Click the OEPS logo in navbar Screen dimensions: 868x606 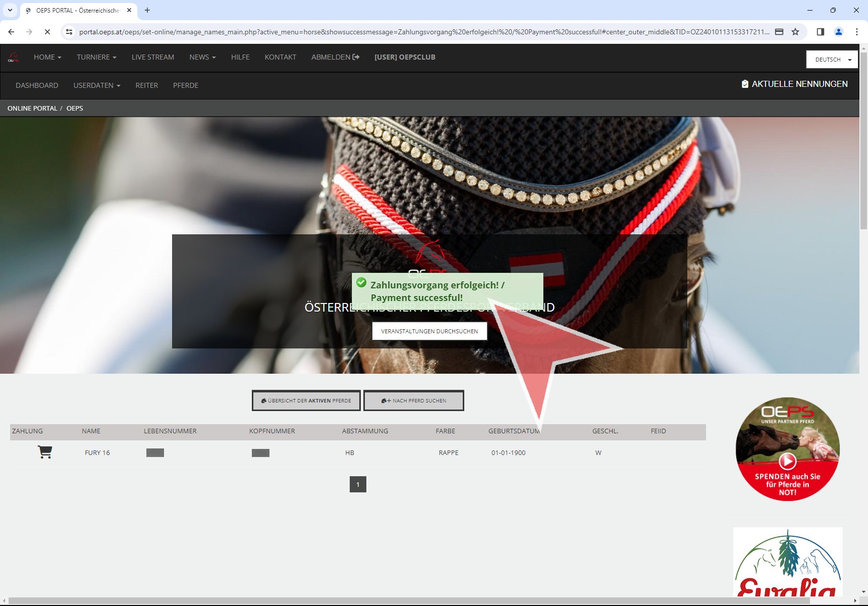coord(14,58)
